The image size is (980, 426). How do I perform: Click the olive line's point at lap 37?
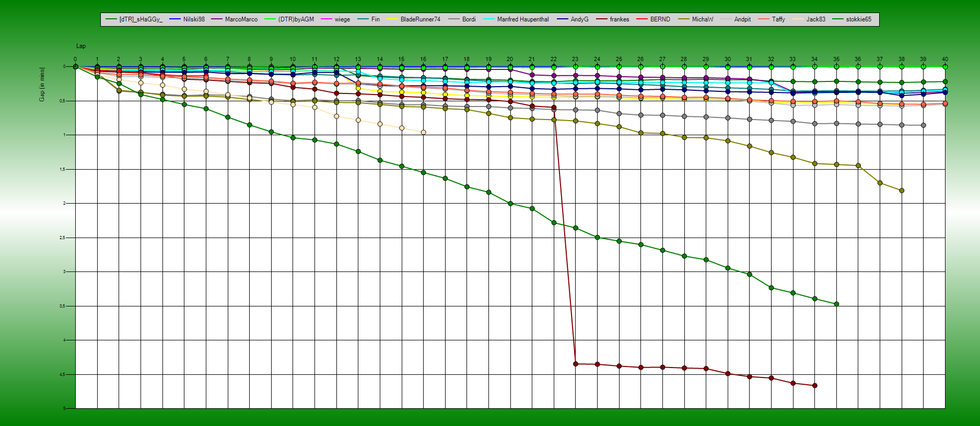click(880, 183)
